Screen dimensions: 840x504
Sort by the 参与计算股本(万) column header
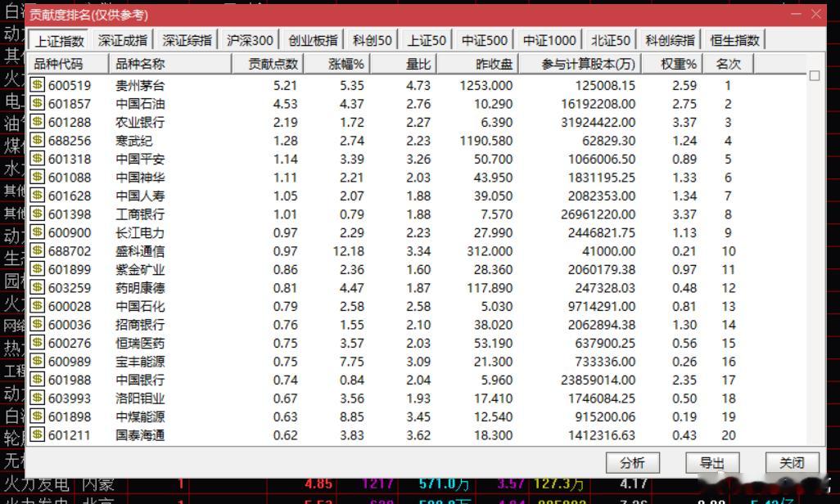pos(580,65)
